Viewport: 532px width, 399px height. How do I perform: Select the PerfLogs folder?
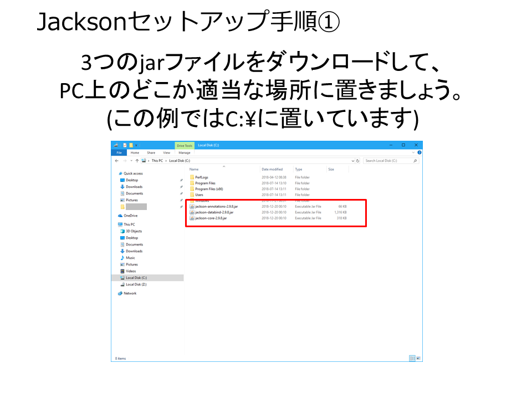[202, 177]
